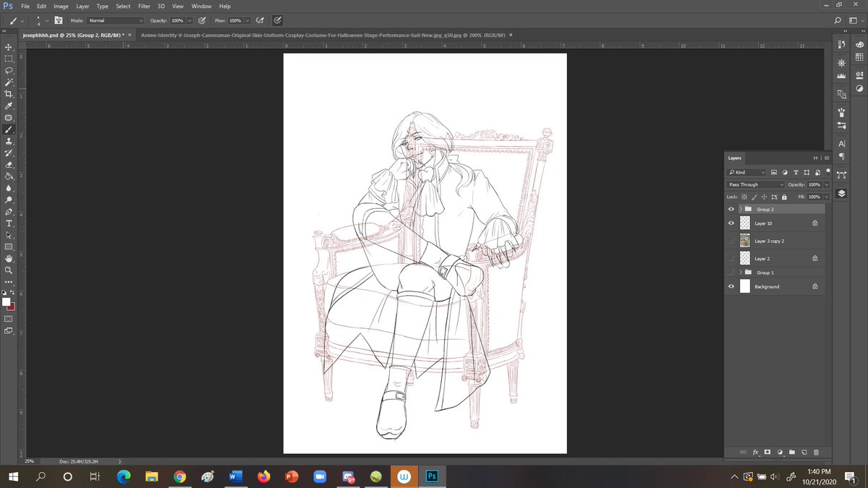Select the Zoom tool
The height and width of the screenshot is (488, 868).
coord(9,270)
